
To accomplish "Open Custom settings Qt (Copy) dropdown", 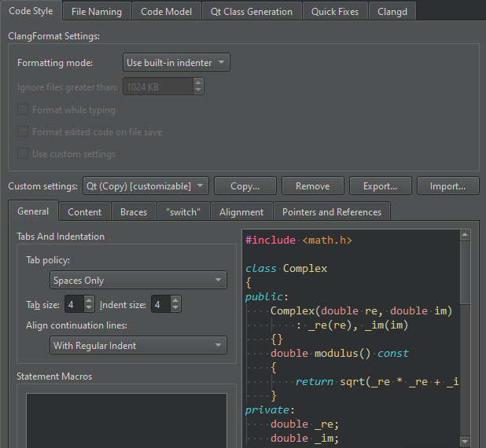I will point(145,186).
